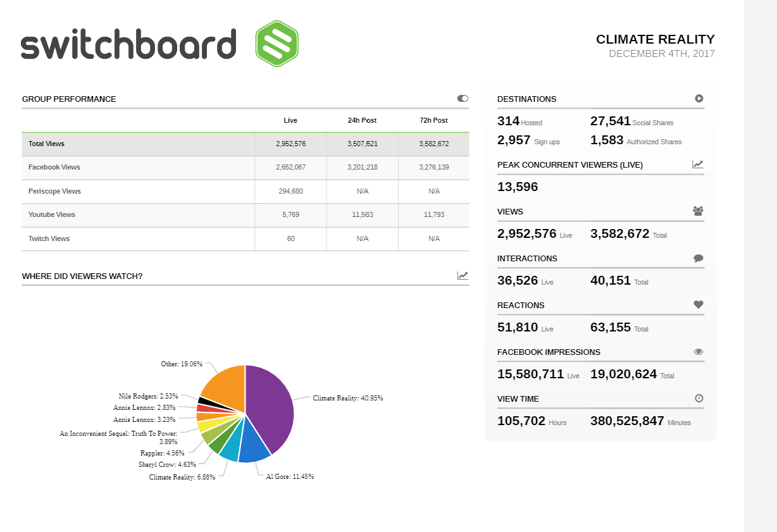
Task: Click the Facebook Impressions eye icon
Action: pos(699,352)
